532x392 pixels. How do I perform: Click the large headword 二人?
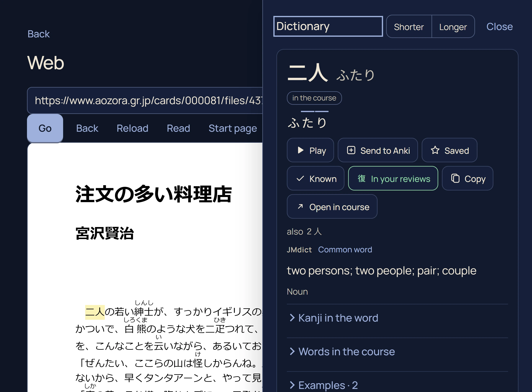click(308, 73)
